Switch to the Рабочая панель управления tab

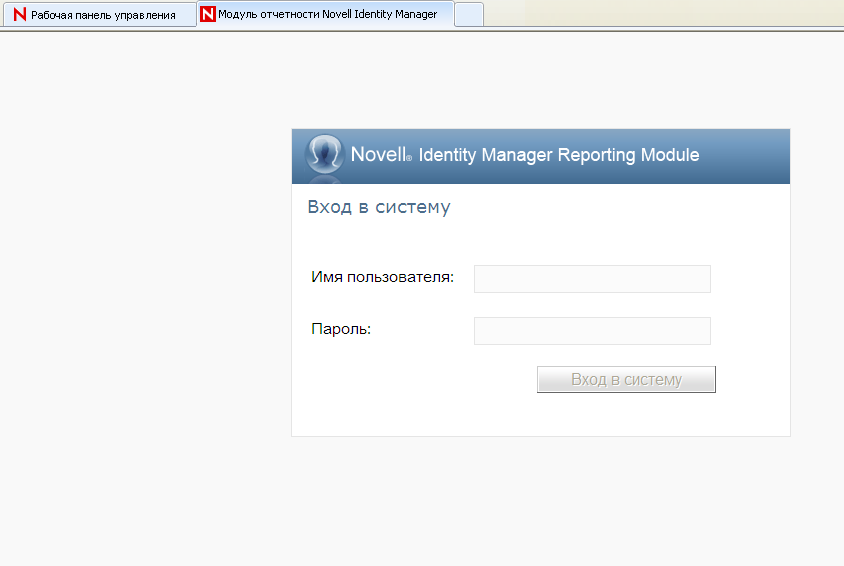click(x=100, y=15)
